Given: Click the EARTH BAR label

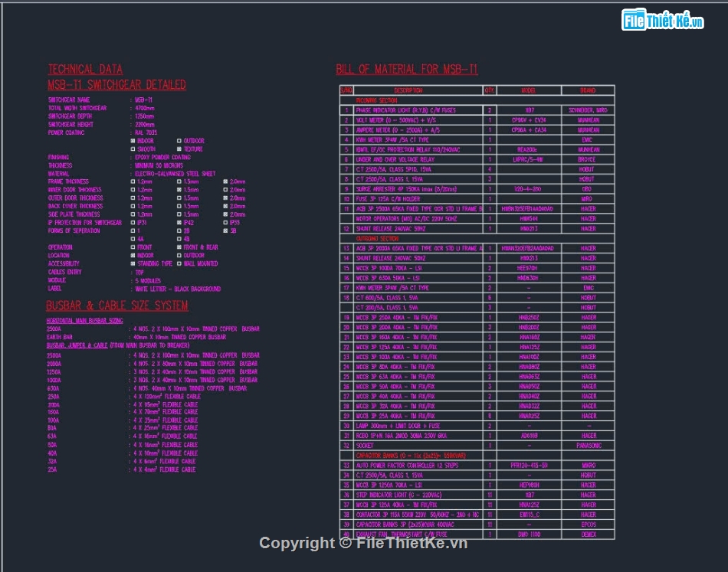Looking at the screenshot, I should pos(60,337).
